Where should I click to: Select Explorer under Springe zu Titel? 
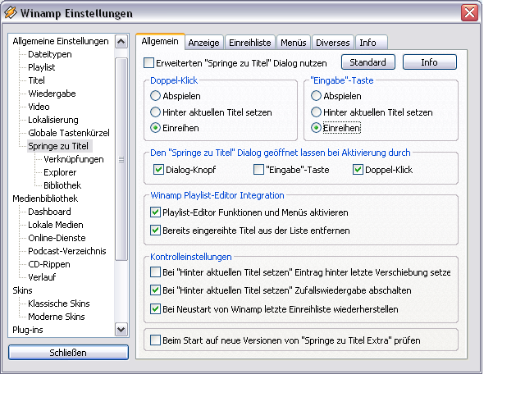click(x=60, y=172)
